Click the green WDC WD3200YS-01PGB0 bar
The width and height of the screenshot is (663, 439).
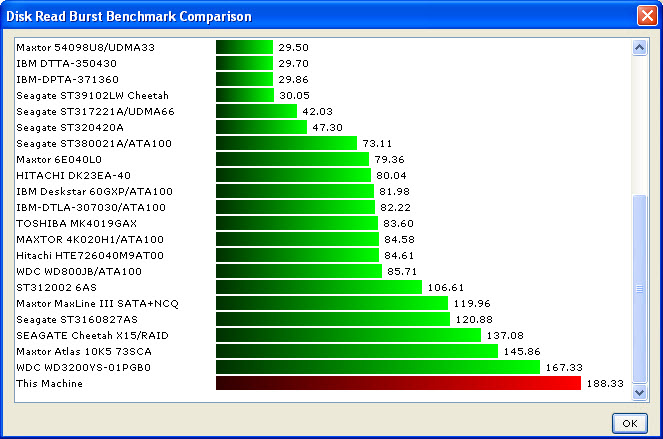tap(378, 367)
